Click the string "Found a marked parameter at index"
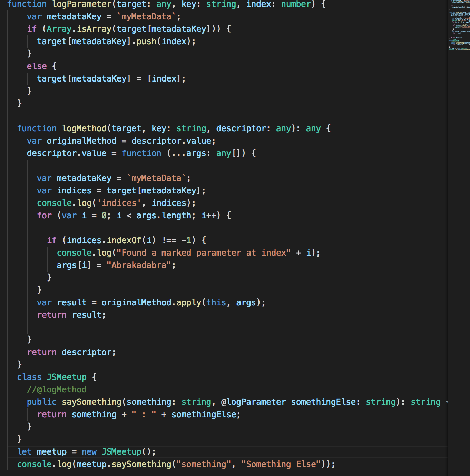The image size is (470, 476). 204,253
